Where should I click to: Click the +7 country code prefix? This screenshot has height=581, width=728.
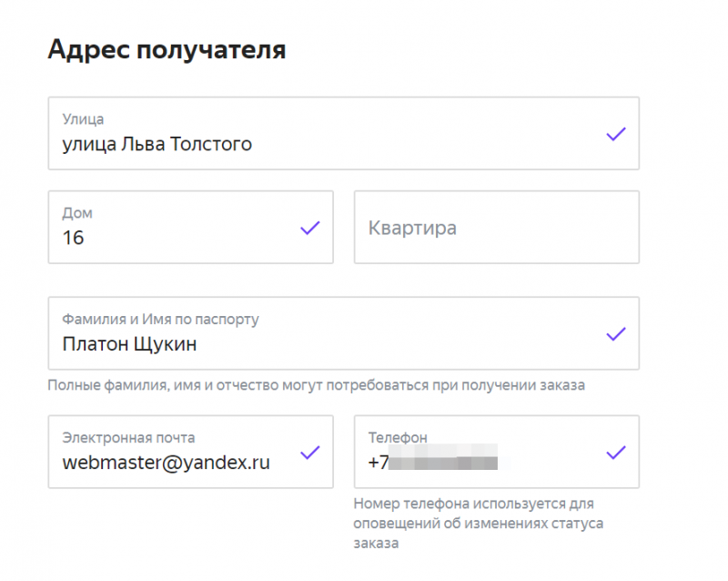click(x=379, y=463)
